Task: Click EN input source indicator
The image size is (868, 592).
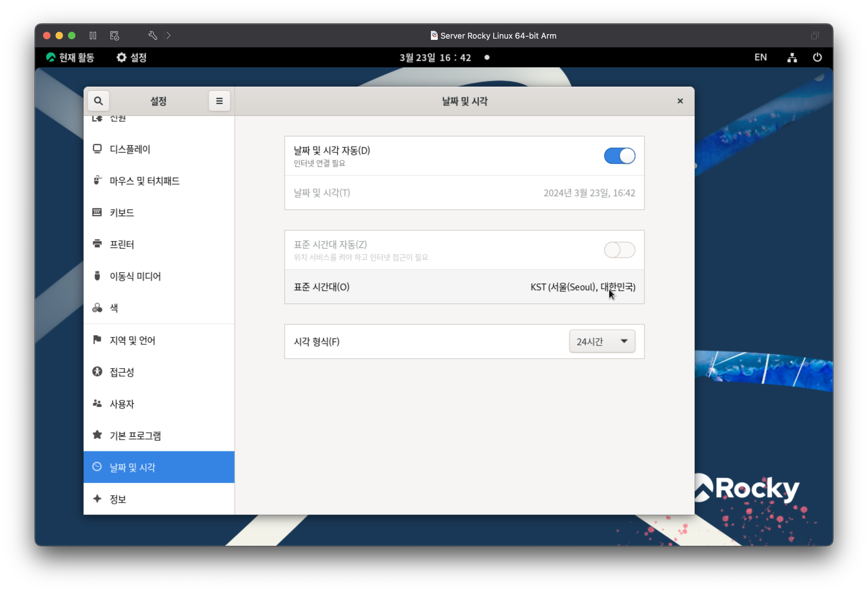Action: (760, 57)
